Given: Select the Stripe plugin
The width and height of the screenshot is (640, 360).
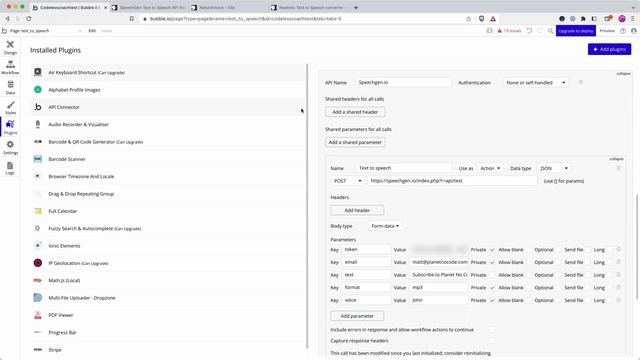Looking at the screenshot, I should click(x=168, y=350).
